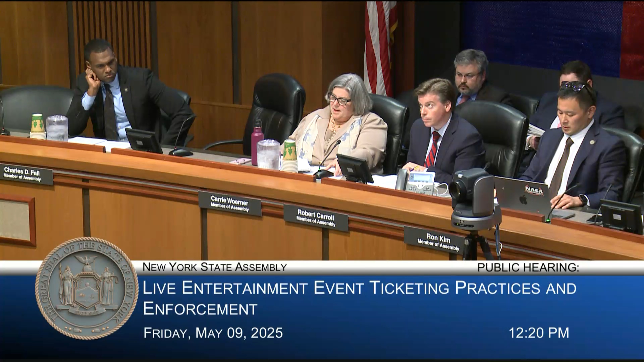Click the 'New York State Assembly' heading text
Screen dimensions: 644x362
pyautogui.click(x=215, y=267)
